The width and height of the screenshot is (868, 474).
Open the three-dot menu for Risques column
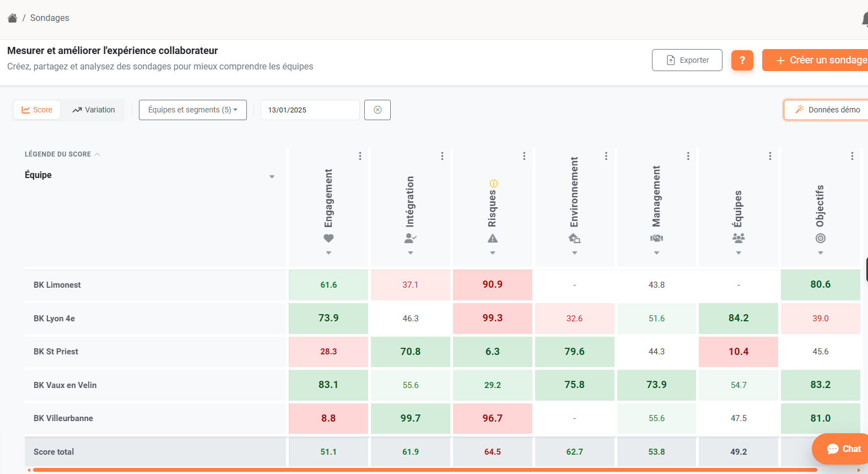(x=524, y=156)
